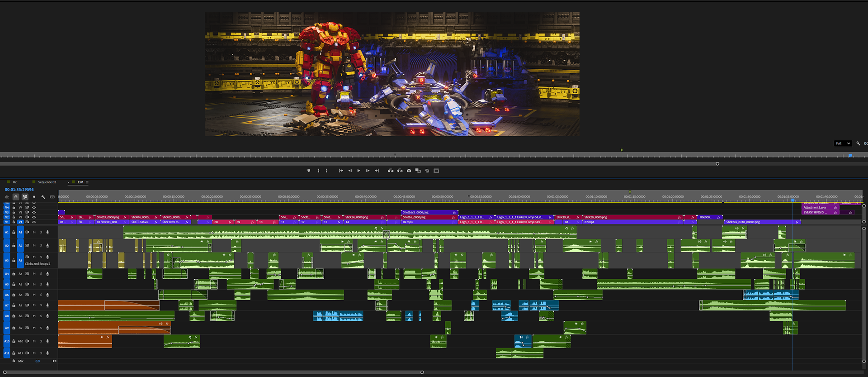Solo audio track A3

[x=41, y=257]
